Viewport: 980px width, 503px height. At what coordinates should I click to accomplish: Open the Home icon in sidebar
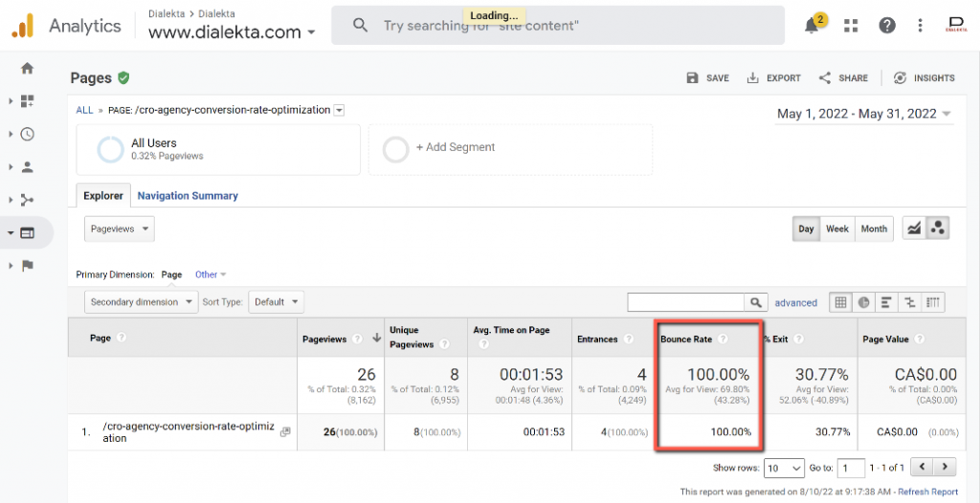pyautogui.click(x=27, y=69)
